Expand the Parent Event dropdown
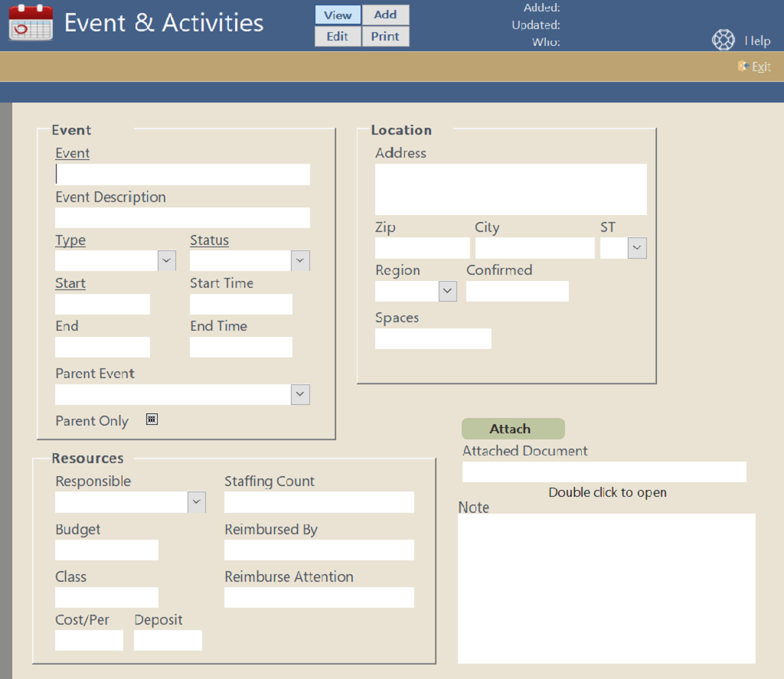The width and height of the screenshot is (784, 679). (x=301, y=395)
